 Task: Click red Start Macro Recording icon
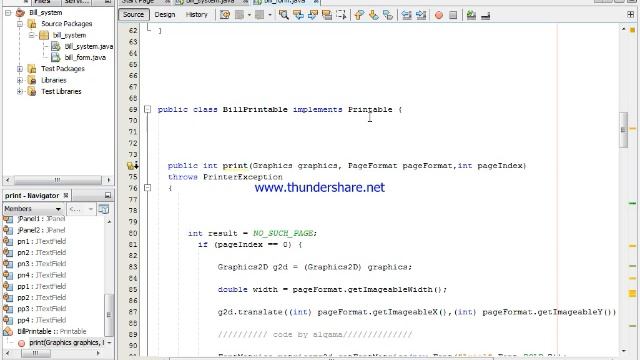pos(439,15)
